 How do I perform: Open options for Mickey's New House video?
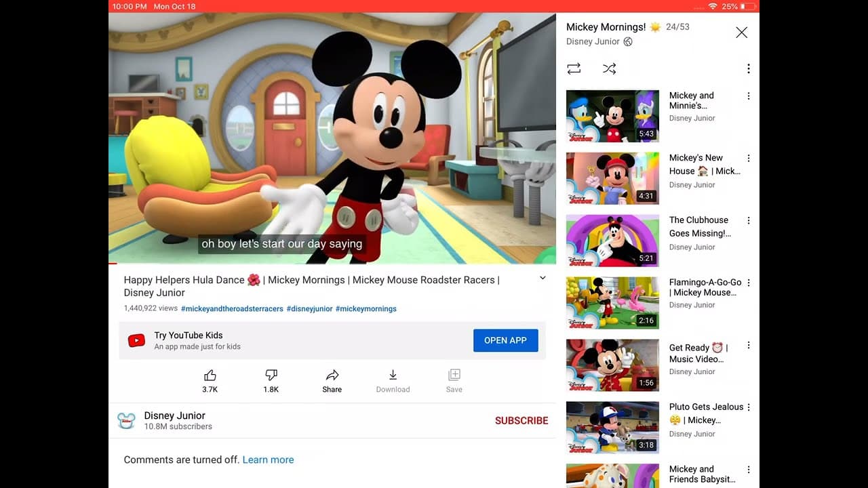[x=749, y=159]
